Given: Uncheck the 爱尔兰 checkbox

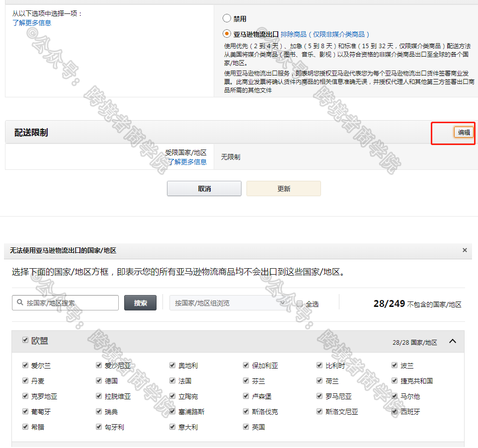Looking at the screenshot, I should [x=25, y=365].
